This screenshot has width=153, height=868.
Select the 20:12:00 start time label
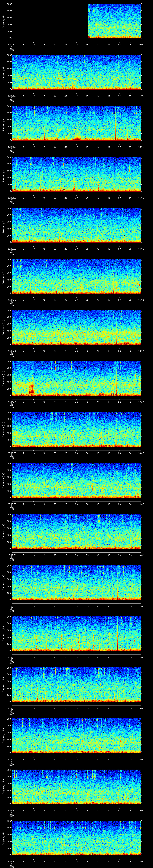coord(12,197)
